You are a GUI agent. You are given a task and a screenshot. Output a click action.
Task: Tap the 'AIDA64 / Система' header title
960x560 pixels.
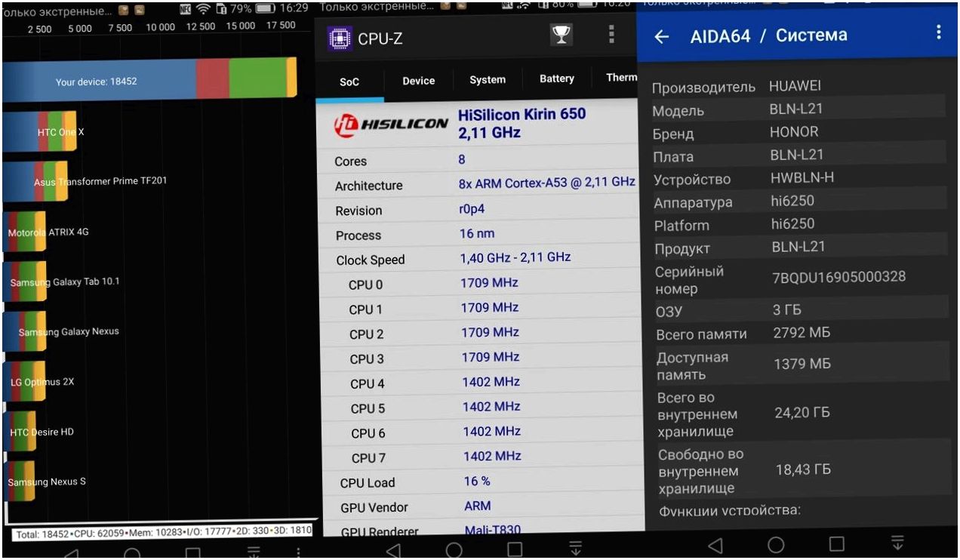click(x=768, y=35)
